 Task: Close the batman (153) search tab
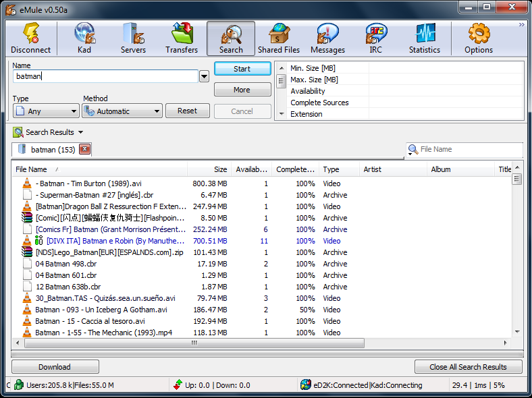(85, 149)
